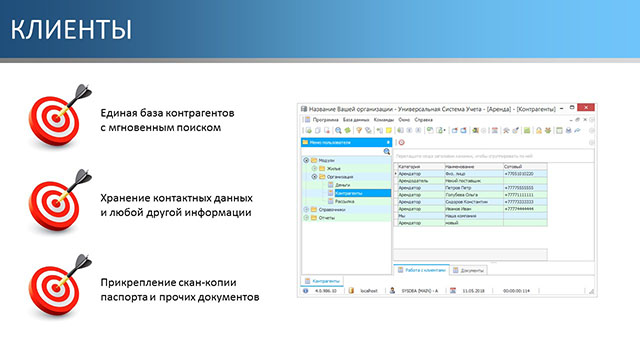
Task: Open the База данных menu
Action: [356, 120]
